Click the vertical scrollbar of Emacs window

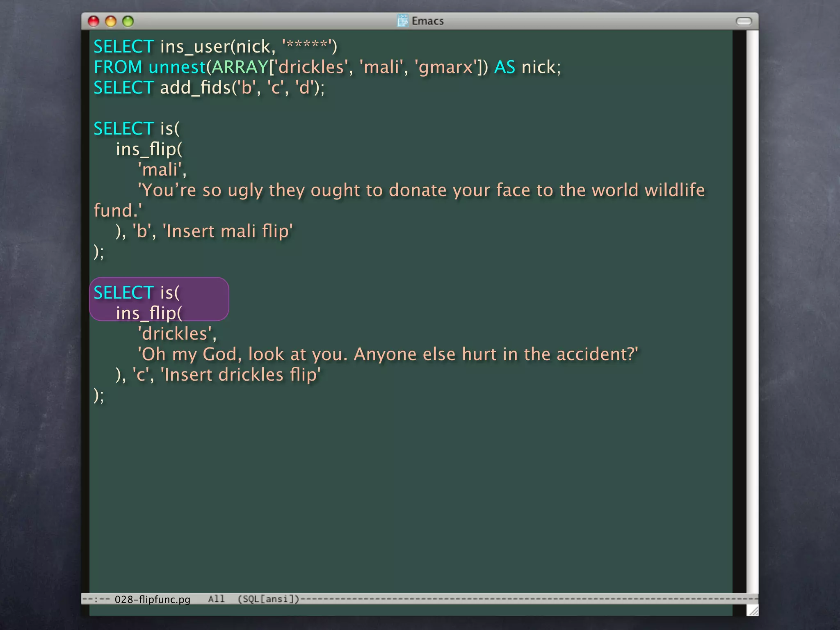752,312
